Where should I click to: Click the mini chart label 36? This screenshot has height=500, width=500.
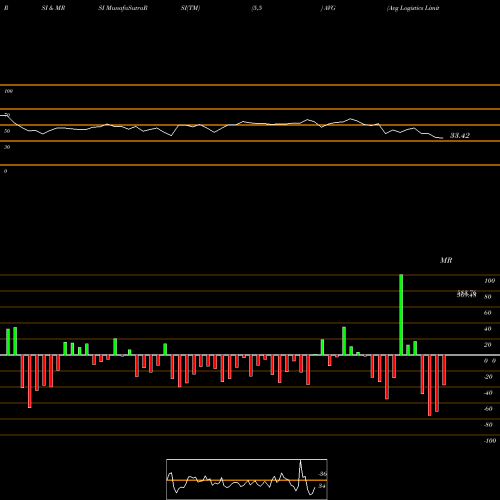coord(322,474)
